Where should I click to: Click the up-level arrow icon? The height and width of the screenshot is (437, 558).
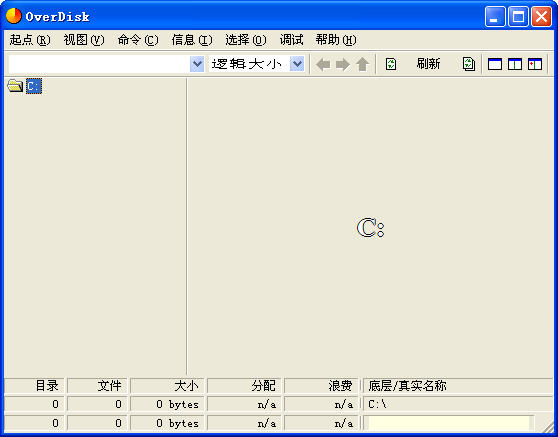pos(363,64)
